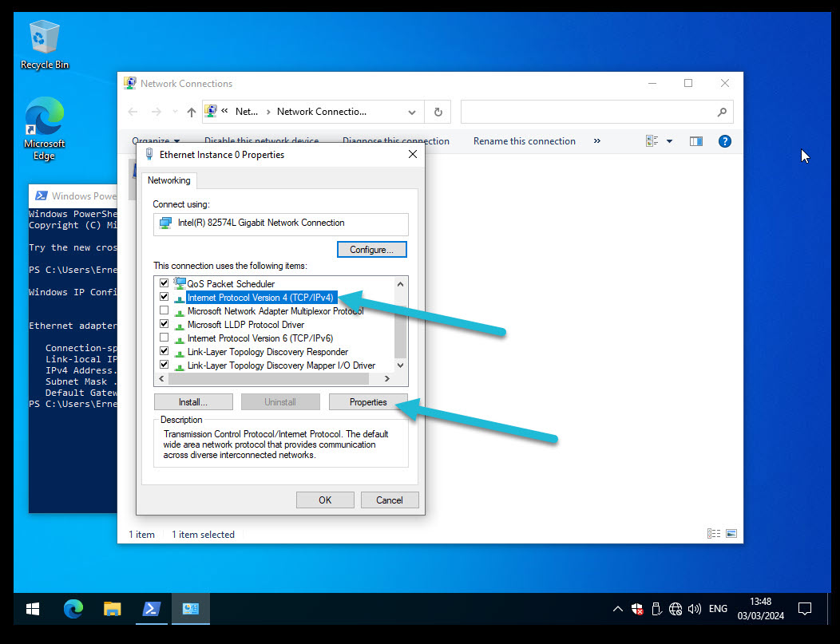Open File Explorer from the taskbar

(x=113, y=610)
